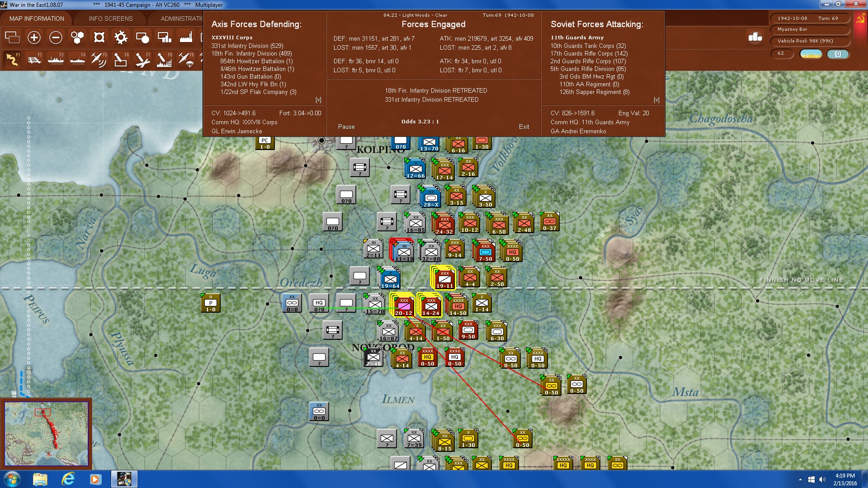Select 18th Fin. Infantry Division entry
Viewport: 868px width, 488px height.
(252, 53)
